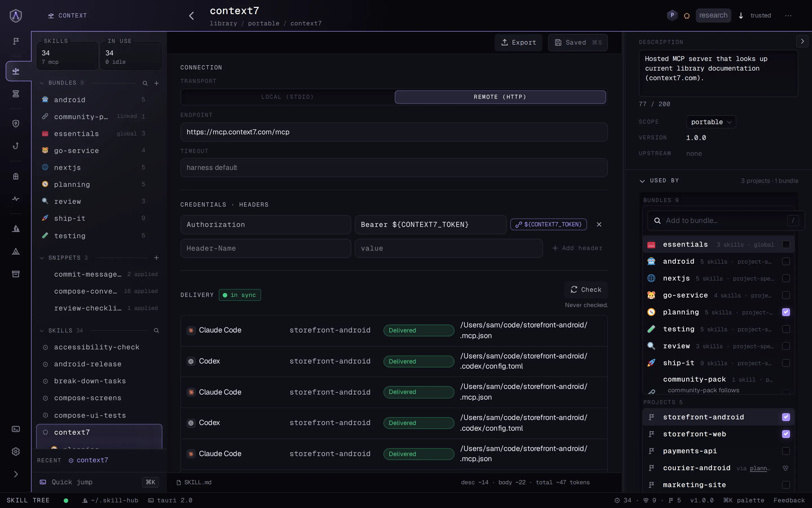Search bundles with the magnifier icon
The height and width of the screenshot is (508, 812).
click(x=145, y=83)
